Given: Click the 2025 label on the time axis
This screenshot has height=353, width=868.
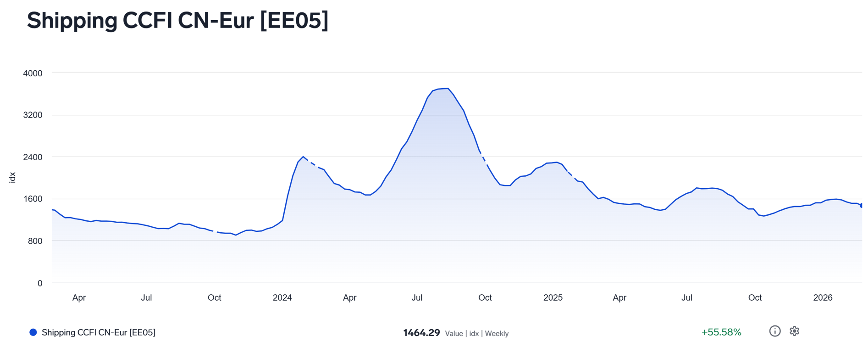Looking at the screenshot, I should [553, 297].
